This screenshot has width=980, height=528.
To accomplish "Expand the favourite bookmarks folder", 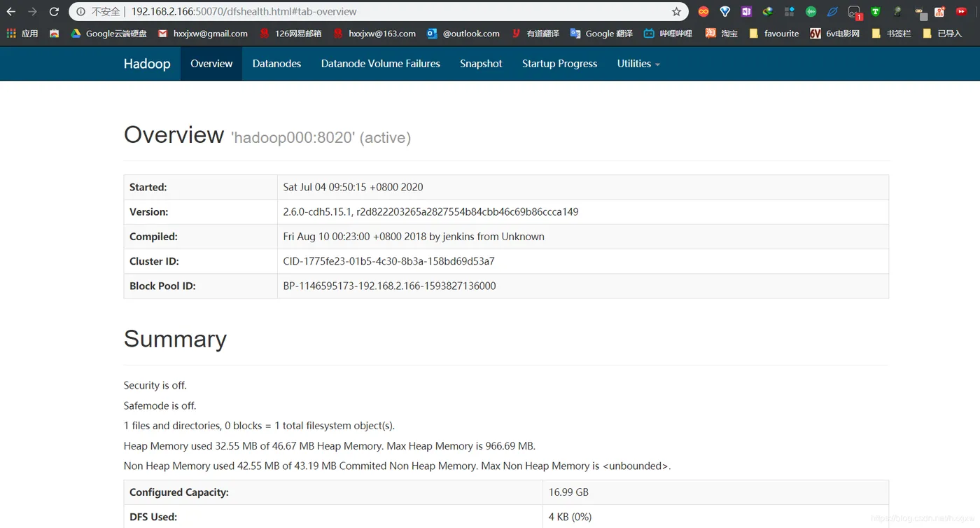I will coord(773,33).
